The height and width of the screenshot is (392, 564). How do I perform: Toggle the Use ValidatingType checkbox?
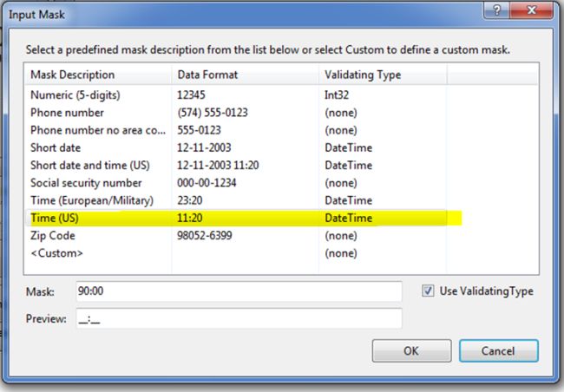tap(427, 291)
